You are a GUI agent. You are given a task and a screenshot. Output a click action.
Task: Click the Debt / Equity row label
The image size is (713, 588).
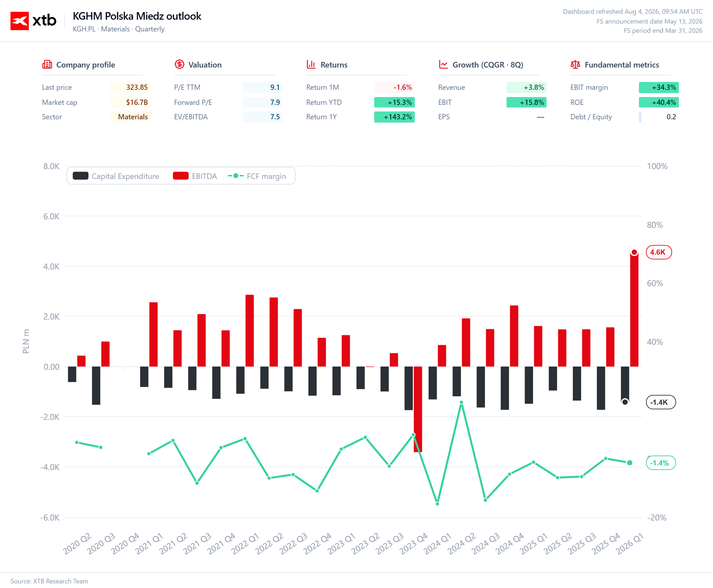pos(591,117)
